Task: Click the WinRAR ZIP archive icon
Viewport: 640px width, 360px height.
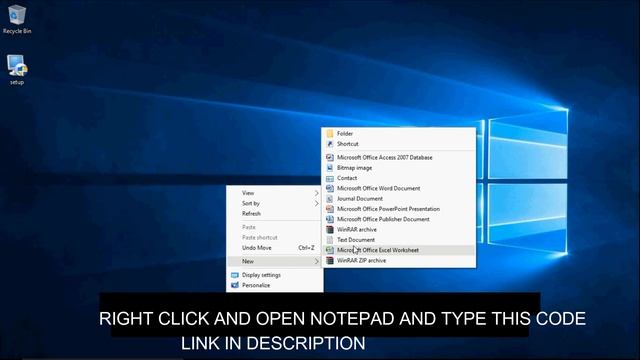Action: tap(330, 260)
